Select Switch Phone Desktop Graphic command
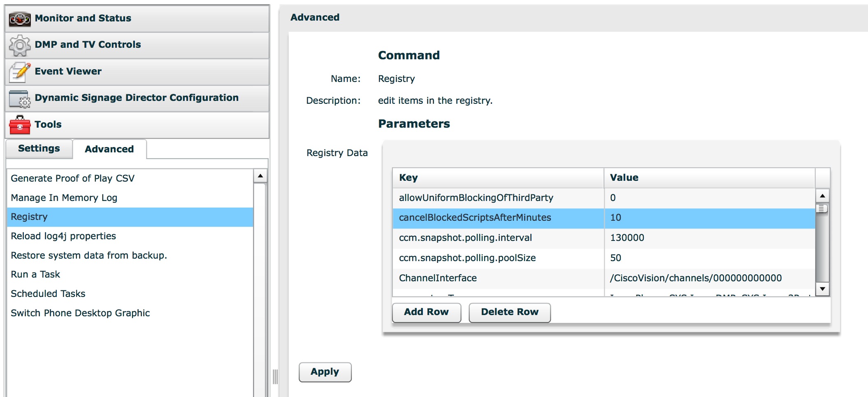Viewport: 868px width, 397px height. click(x=130, y=313)
